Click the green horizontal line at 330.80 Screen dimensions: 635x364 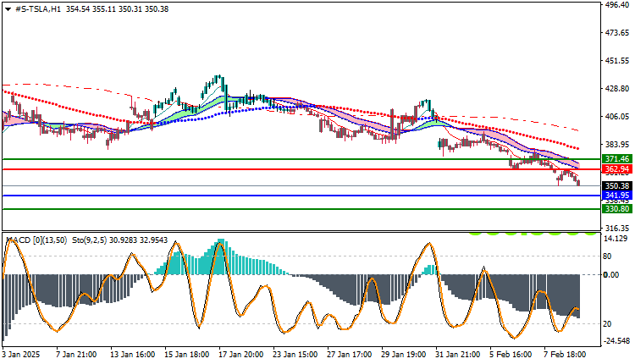[301, 209]
